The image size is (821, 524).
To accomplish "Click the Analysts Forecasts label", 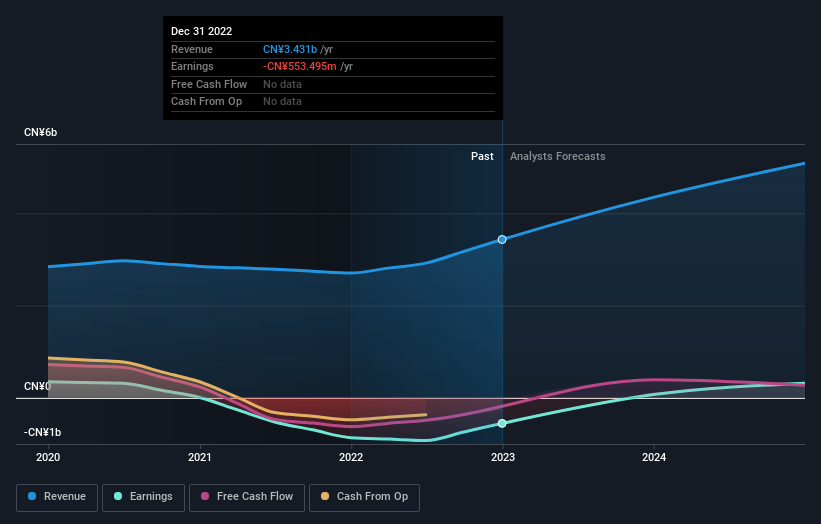I will pos(558,156).
